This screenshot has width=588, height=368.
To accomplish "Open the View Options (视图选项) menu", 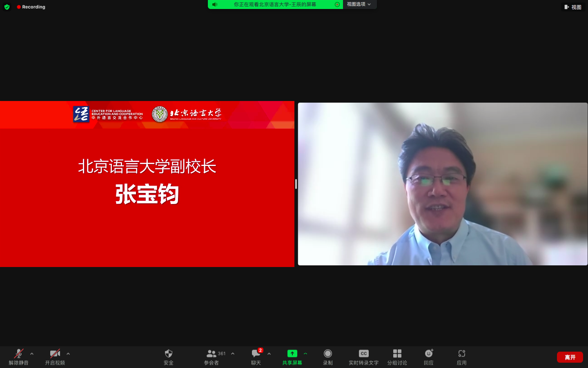I will click(x=359, y=4).
